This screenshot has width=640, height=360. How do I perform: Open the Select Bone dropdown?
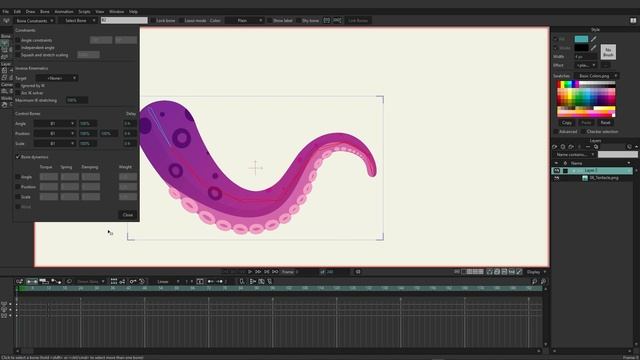(78, 20)
